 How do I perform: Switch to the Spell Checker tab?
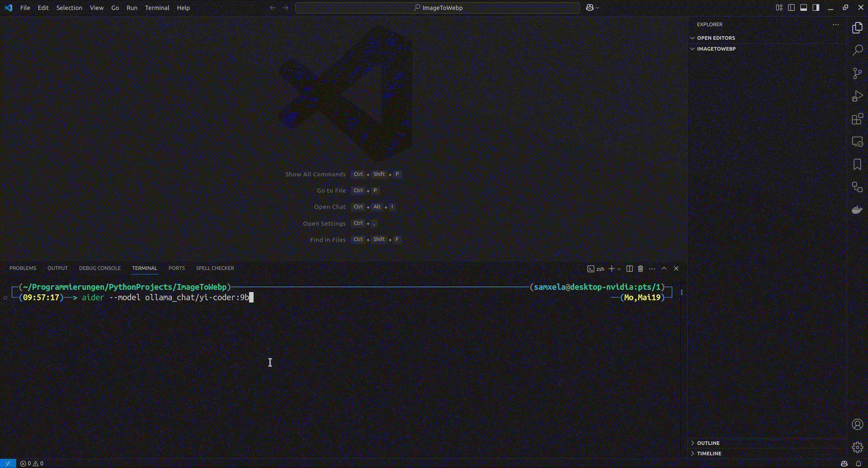coord(215,268)
